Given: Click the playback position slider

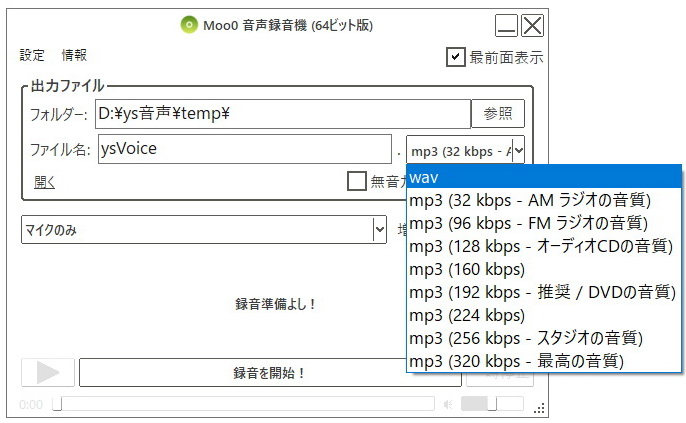Looking at the screenshot, I should (x=243, y=404).
